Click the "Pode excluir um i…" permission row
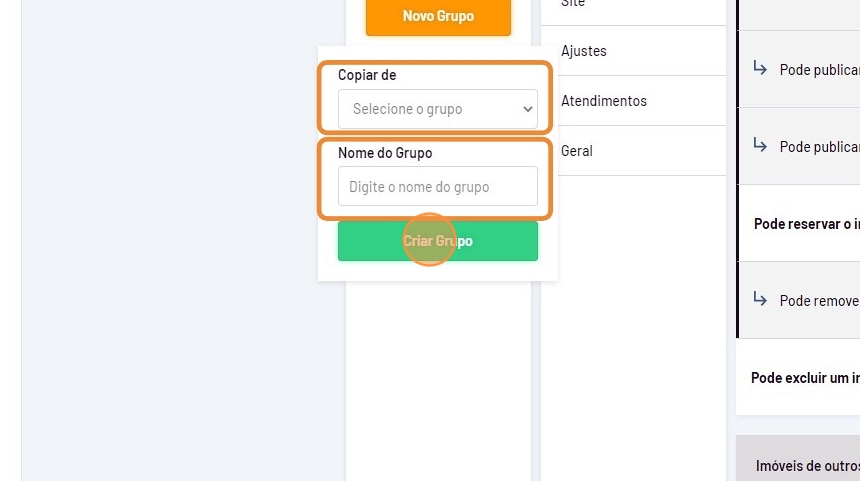This screenshot has height=481, width=860. pos(805,377)
